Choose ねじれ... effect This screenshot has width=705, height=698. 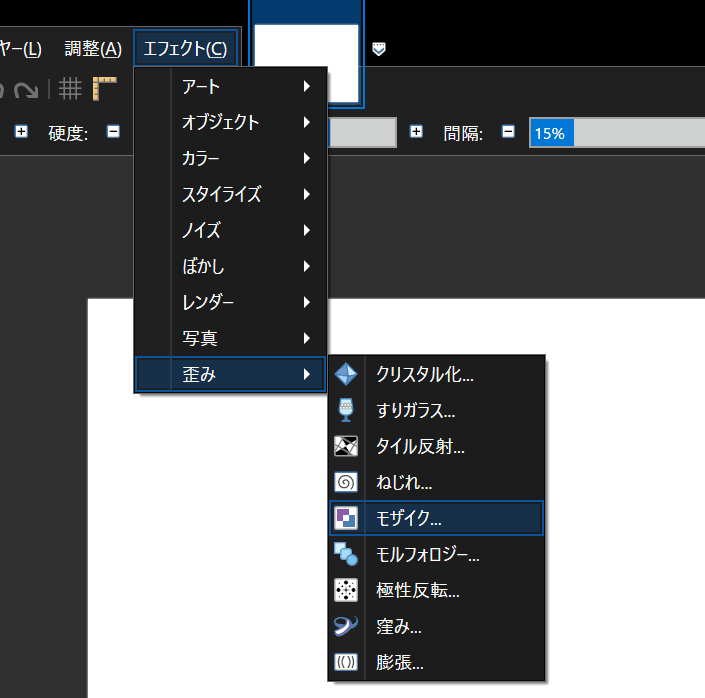pyautogui.click(x=436, y=482)
